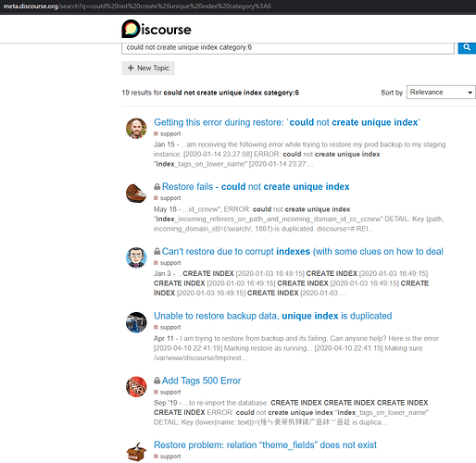Open 'Unable to restore backup data' topic

click(x=273, y=316)
